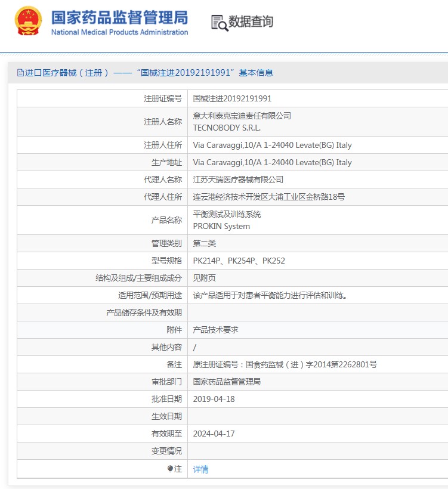Click model values PK214P、PK254P、PK252
The height and width of the screenshot is (489, 448).
pyautogui.click(x=239, y=261)
